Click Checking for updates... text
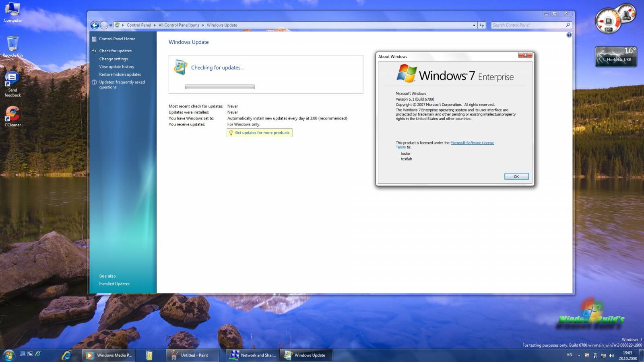 [217, 68]
